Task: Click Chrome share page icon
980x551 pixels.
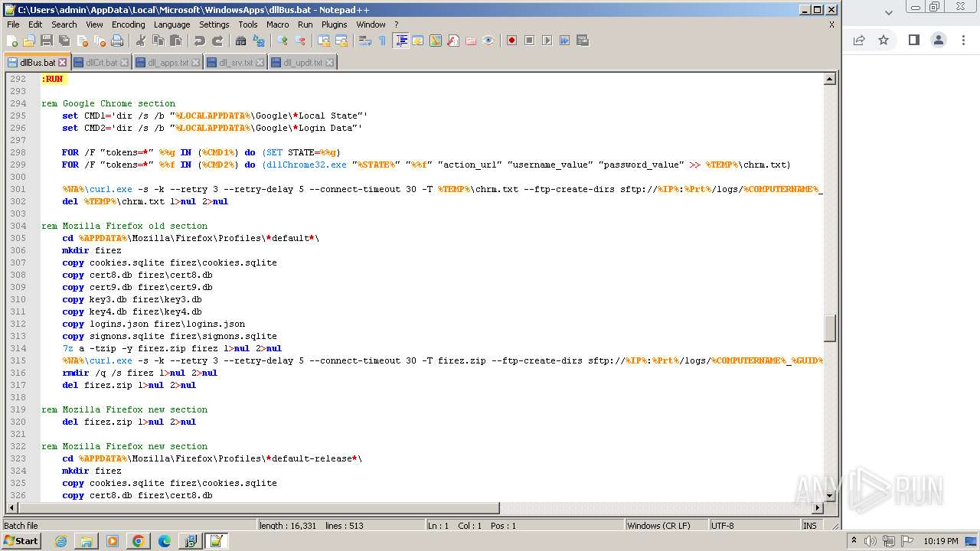Action: pos(859,40)
